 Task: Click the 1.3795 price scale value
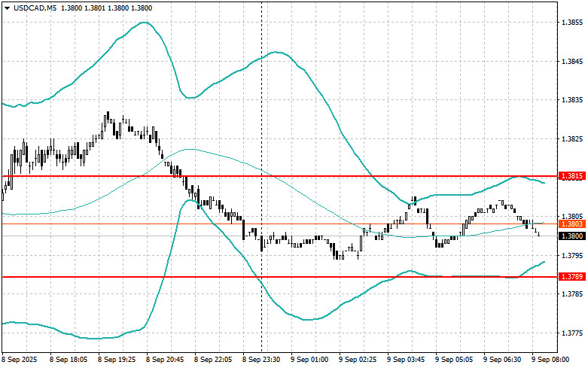point(572,256)
